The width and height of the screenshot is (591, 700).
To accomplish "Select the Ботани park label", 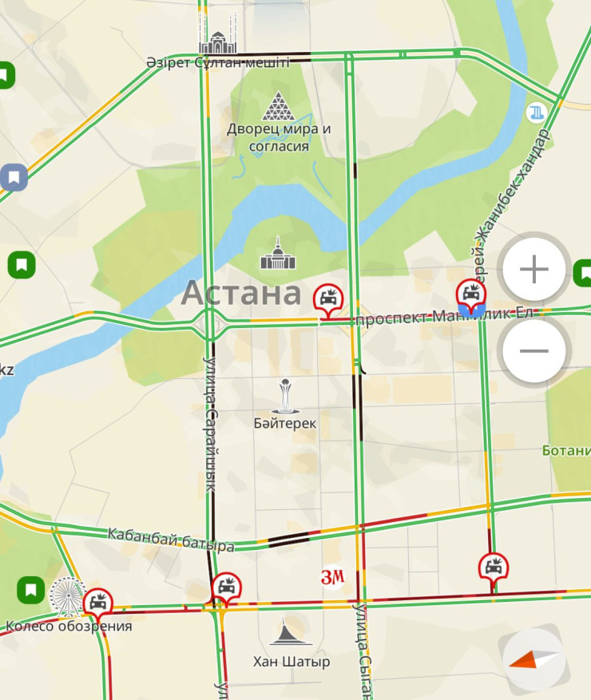I will pyautogui.click(x=566, y=450).
